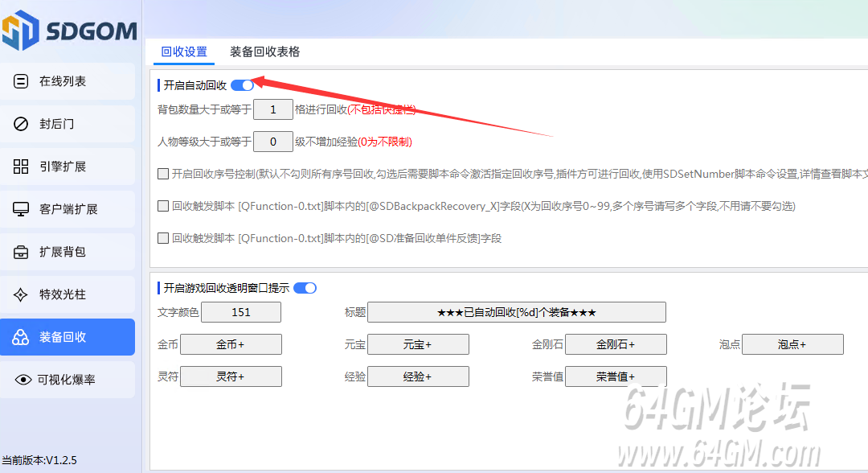Toggle 开启游戏回收透明窗口提示 switch
Image resolution: width=868 pixels, height=473 pixels.
pos(305,288)
